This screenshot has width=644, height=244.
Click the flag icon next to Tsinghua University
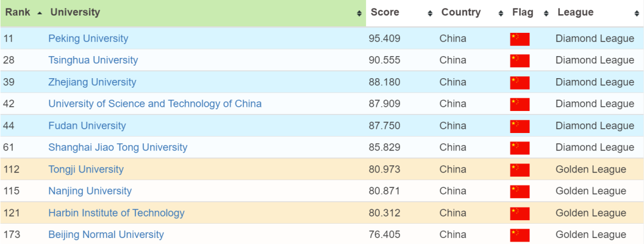[519, 60]
